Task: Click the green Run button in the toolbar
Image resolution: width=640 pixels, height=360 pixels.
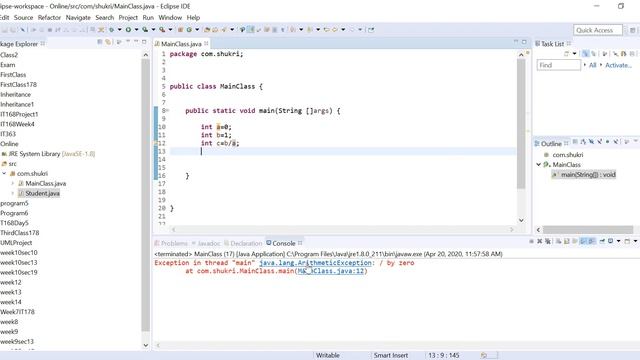Action: [129, 29]
